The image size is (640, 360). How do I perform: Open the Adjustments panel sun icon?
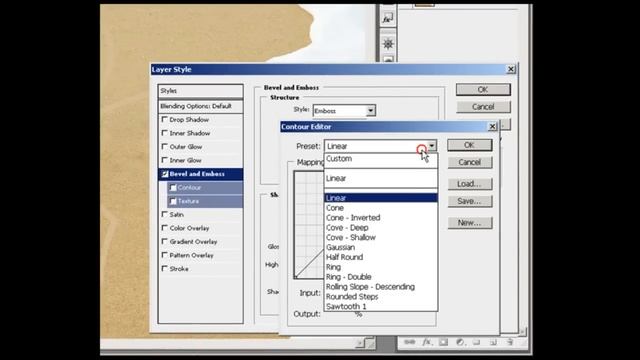point(388,44)
